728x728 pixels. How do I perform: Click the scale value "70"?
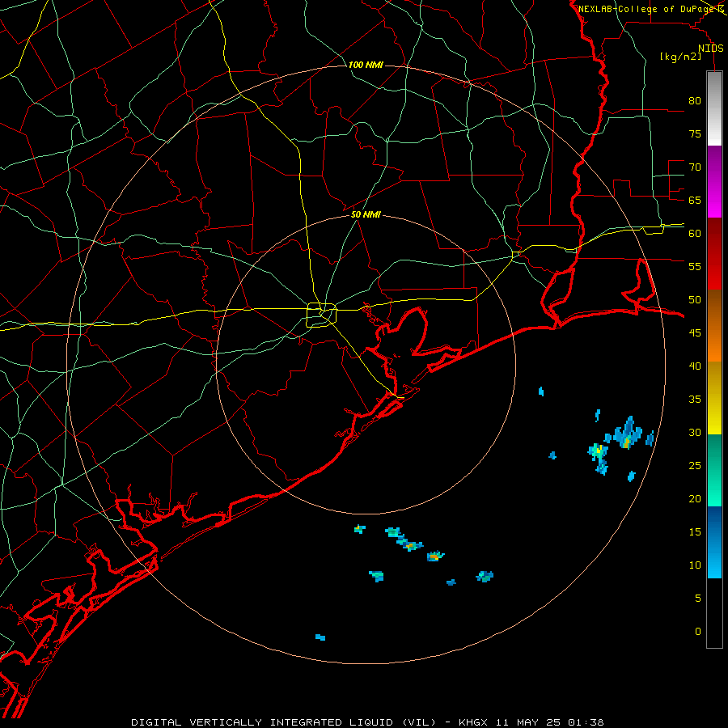click(x=695, y=167)
